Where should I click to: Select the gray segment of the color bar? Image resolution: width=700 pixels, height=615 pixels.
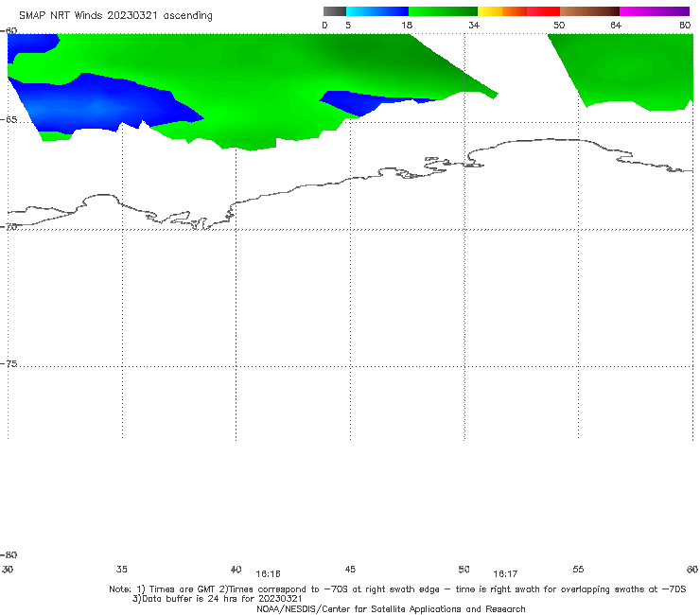tap(335, 11)
